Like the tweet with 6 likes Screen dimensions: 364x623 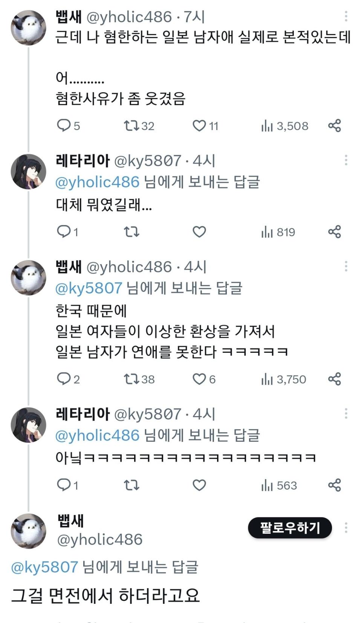coord(199,379)
